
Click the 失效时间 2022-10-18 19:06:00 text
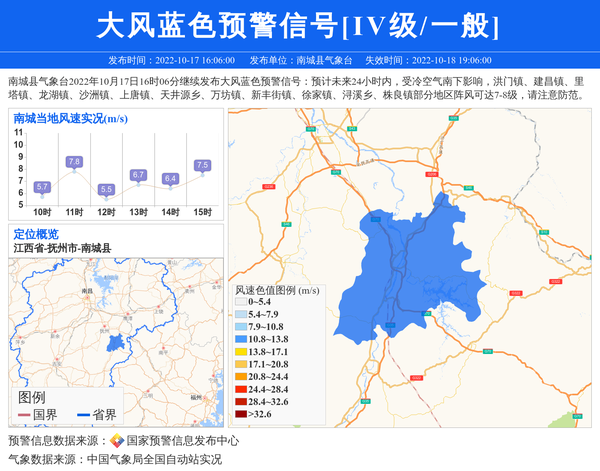(428, 61)
